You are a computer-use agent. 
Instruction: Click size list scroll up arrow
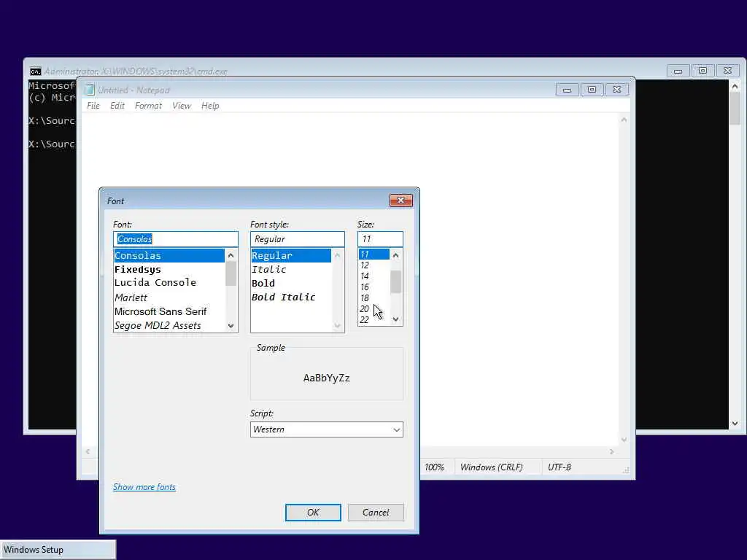[396, 255]
